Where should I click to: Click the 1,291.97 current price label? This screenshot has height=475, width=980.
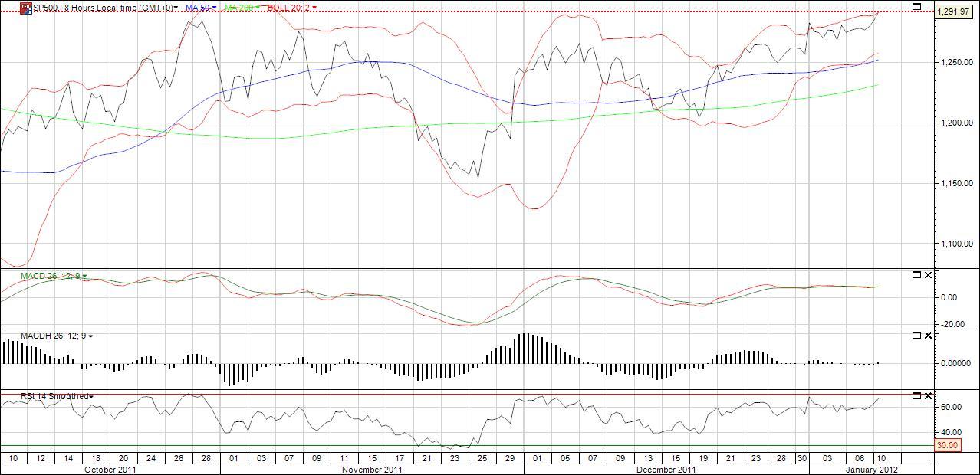pos(954,11)
